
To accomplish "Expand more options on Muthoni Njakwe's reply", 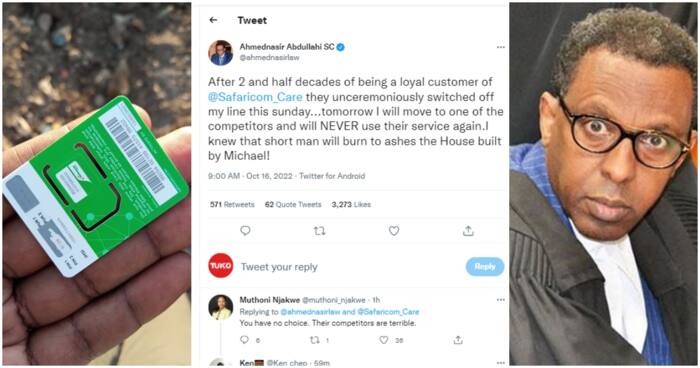I will coord(500,300).
